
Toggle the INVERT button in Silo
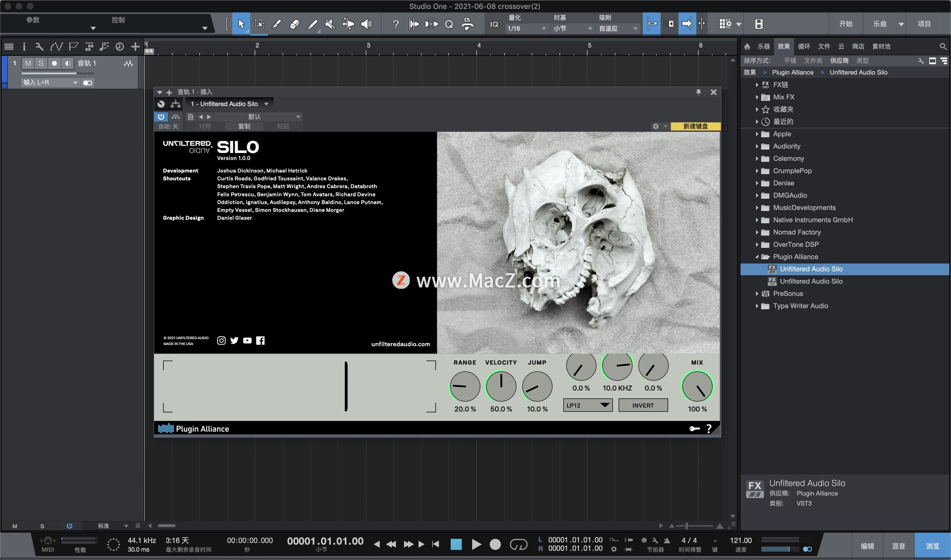[x=643, y=405]
